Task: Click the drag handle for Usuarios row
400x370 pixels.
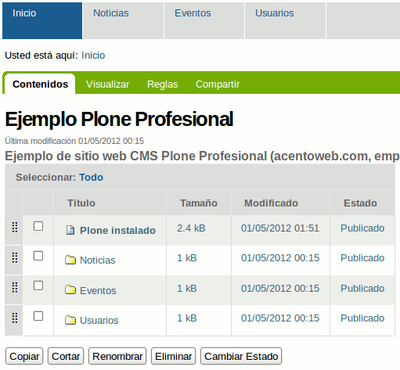Action: point(15,317)
